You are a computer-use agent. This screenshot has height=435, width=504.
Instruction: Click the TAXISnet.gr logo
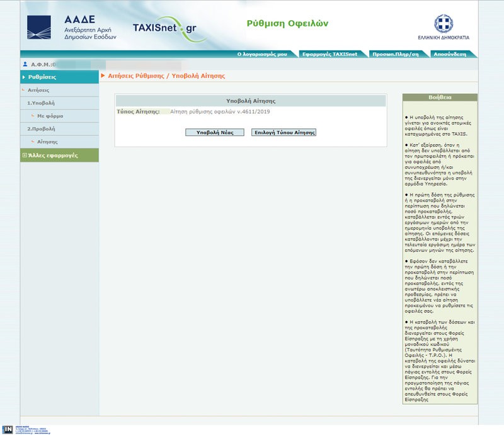tap(165, 28)
